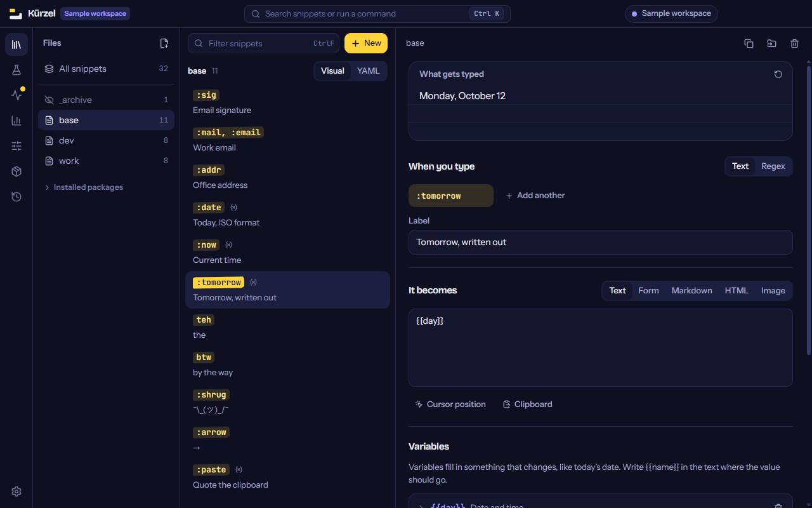Select the Form output tab
This screenshot has width=812, height=508.
tap(648, 291)
